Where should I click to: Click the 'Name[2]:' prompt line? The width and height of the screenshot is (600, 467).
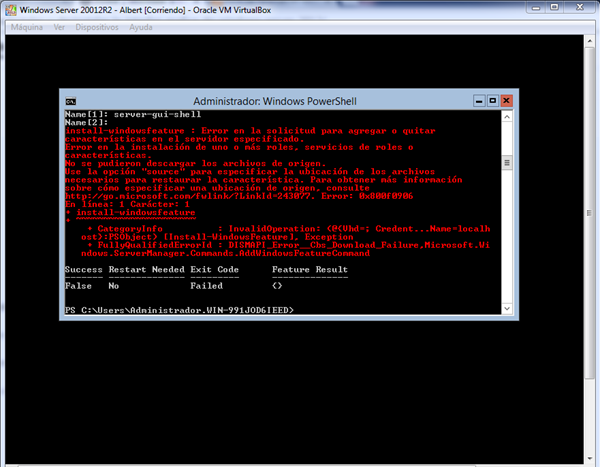tap(86, 122)
